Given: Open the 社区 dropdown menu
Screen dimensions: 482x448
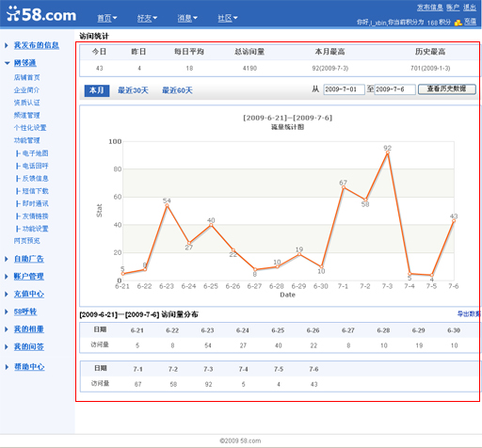Looking at the screenshot, I should tap(228, 18).
